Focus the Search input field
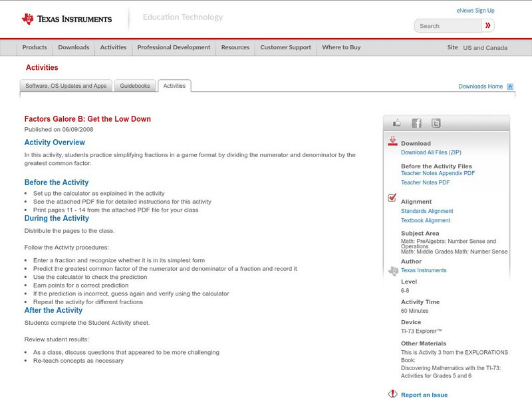Screen dimensions: 532x398 (x=448, y=26)
